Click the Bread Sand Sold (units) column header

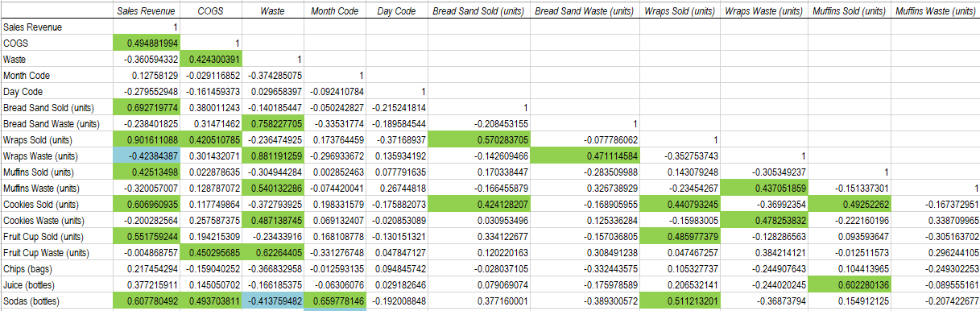(x=478, y=11)
